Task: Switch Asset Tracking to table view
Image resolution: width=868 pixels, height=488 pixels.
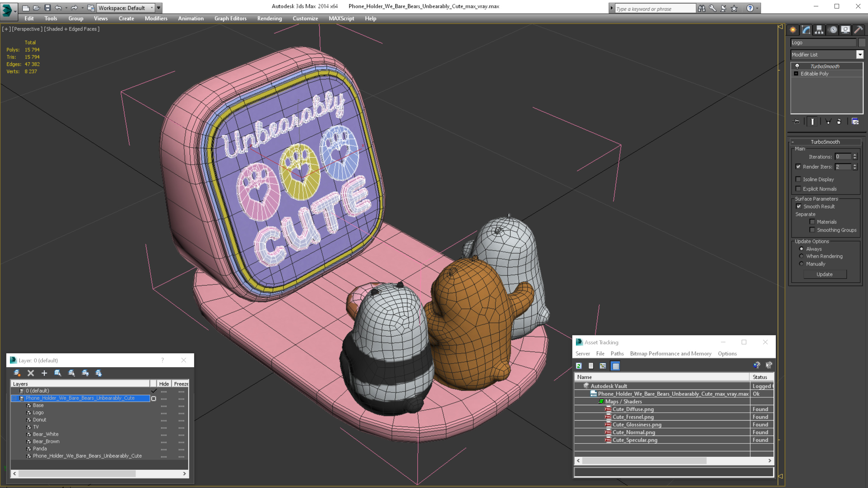Action: click(x=615, y=366)
